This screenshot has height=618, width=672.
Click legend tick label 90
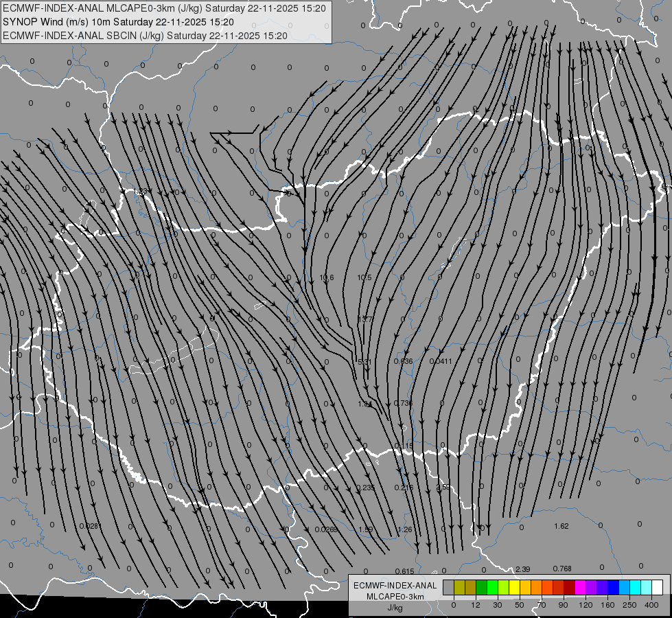click(563, 605)
